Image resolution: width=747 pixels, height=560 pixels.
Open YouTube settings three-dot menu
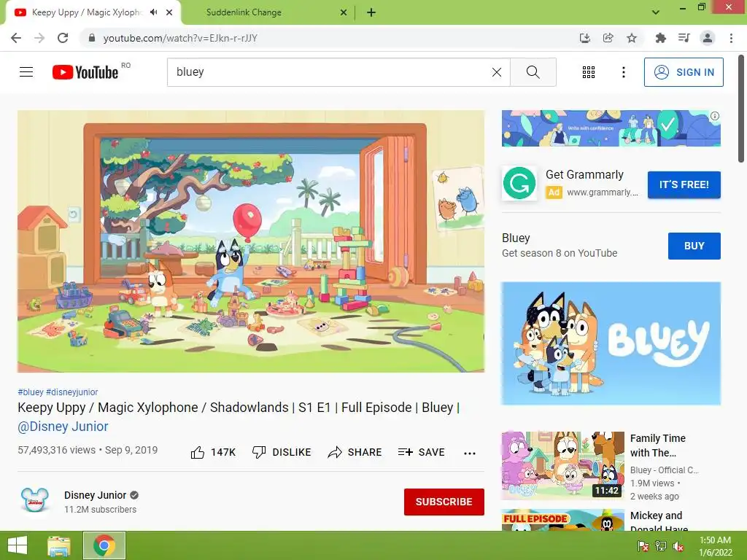pos(623,72)
